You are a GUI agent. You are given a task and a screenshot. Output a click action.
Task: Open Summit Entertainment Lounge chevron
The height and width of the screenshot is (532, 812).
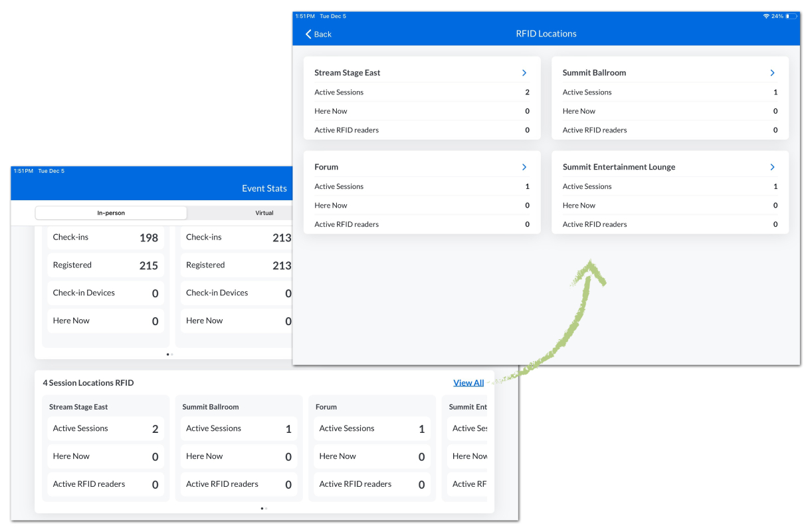[772, 167]
